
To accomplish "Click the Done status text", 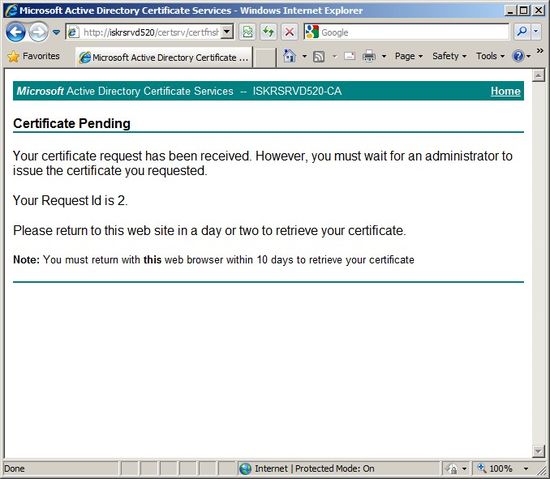I will click(14, 469).
